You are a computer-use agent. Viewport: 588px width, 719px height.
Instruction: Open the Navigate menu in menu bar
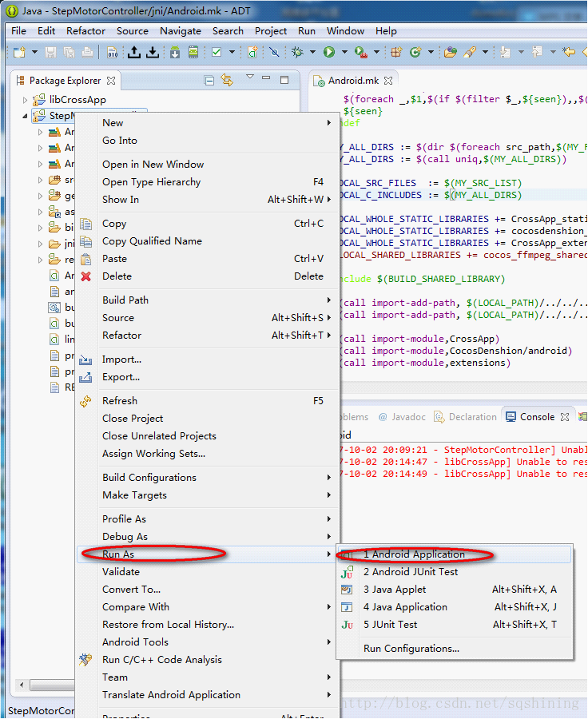180,30
